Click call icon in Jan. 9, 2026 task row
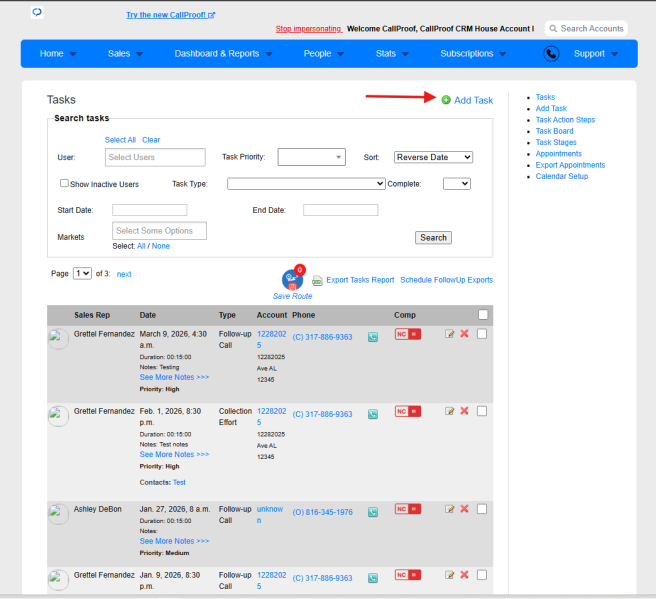 pyautogui.click(x=373, y=578)
